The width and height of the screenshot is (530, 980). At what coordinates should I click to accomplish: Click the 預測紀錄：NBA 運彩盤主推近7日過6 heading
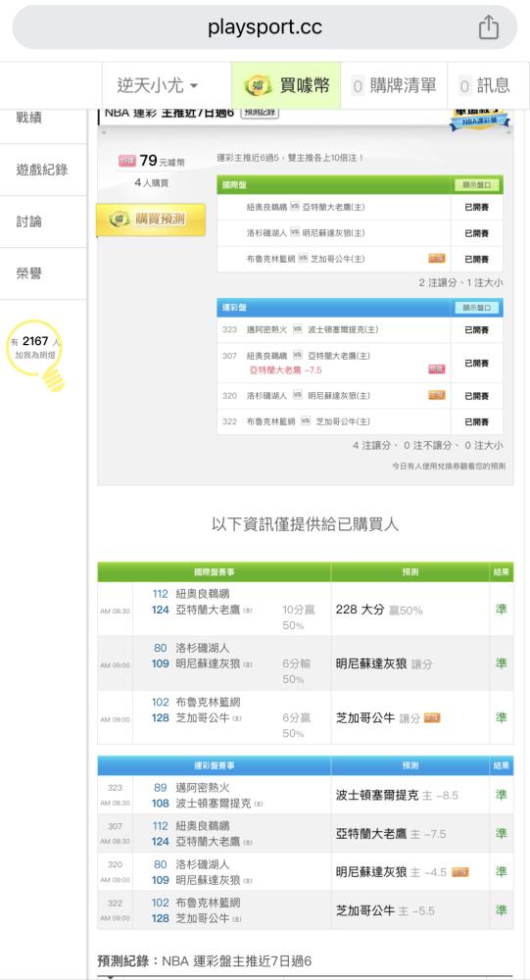205,961
